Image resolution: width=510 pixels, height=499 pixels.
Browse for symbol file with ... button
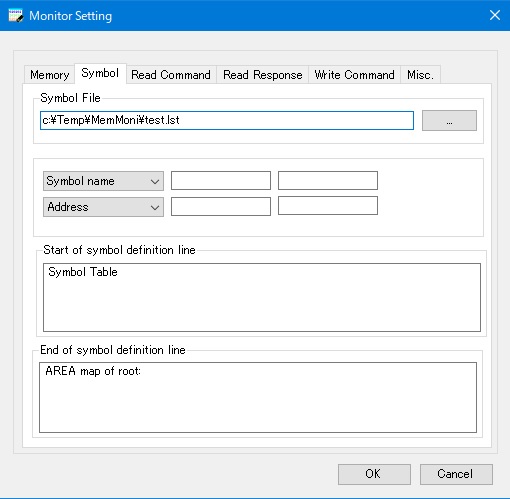pos(449,120)
